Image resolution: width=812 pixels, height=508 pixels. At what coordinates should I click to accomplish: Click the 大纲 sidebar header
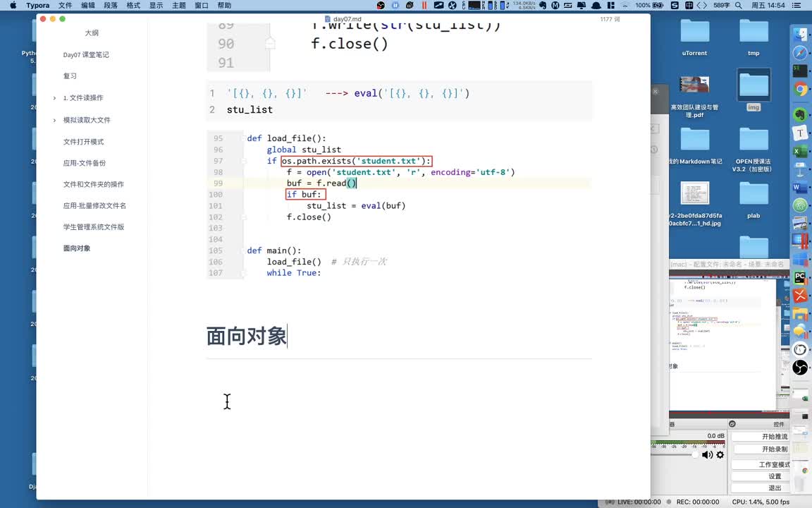pos(92,33)
